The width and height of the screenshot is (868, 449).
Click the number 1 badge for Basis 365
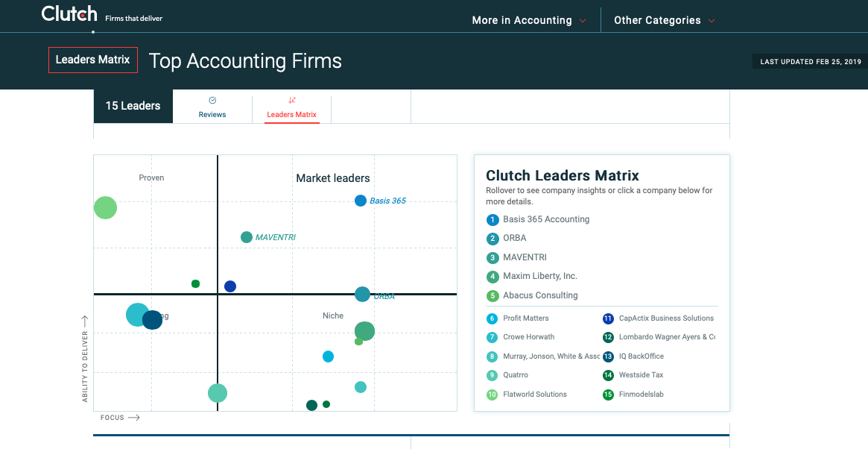[492, 220]
